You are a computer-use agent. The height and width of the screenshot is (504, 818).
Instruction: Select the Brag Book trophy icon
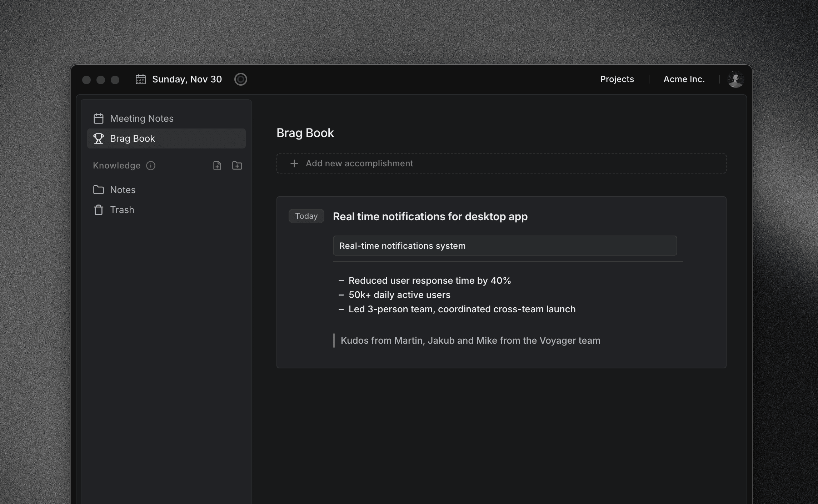click(99, 138)
